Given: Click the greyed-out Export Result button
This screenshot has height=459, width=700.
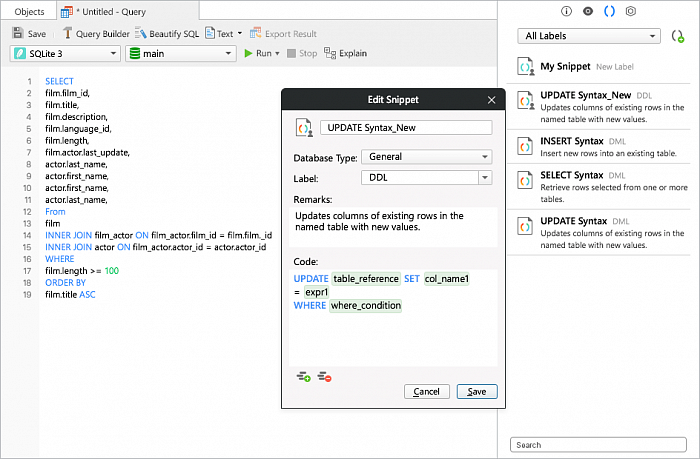Looking at the screenshot, I should 283,33.
